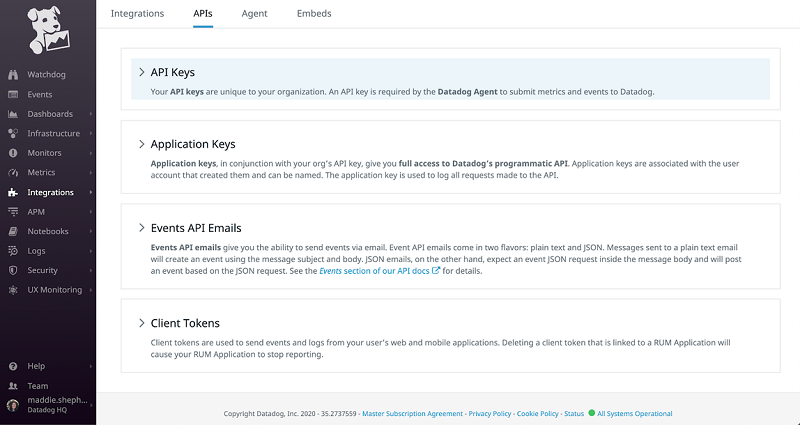Screen dimensions: 800x425
Task: Click the green status indicator dot
Action: point(592,413)
